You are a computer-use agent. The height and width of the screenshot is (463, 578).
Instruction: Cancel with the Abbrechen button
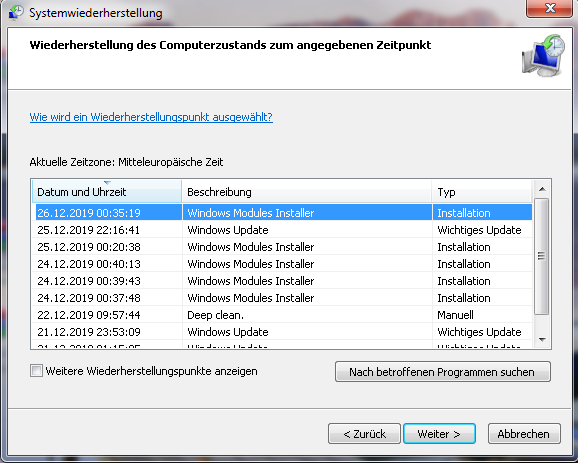[524, 434]
